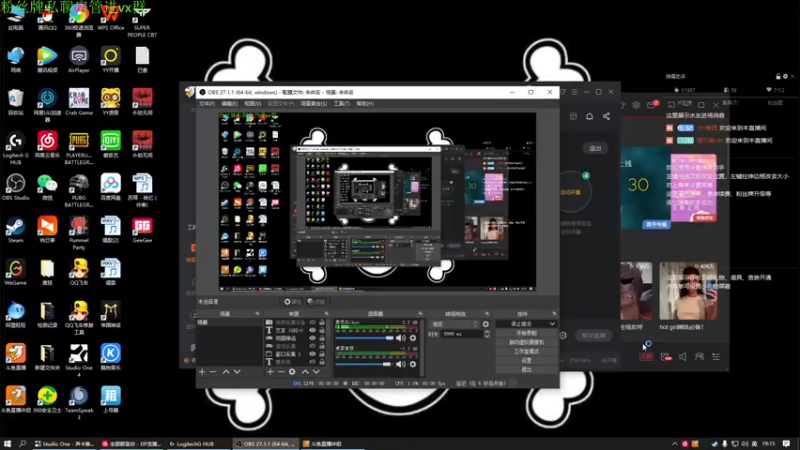Screen dimensions: 800x450
Task: Open OBS Studio desktop shortcut
Action: click(16, 187)
